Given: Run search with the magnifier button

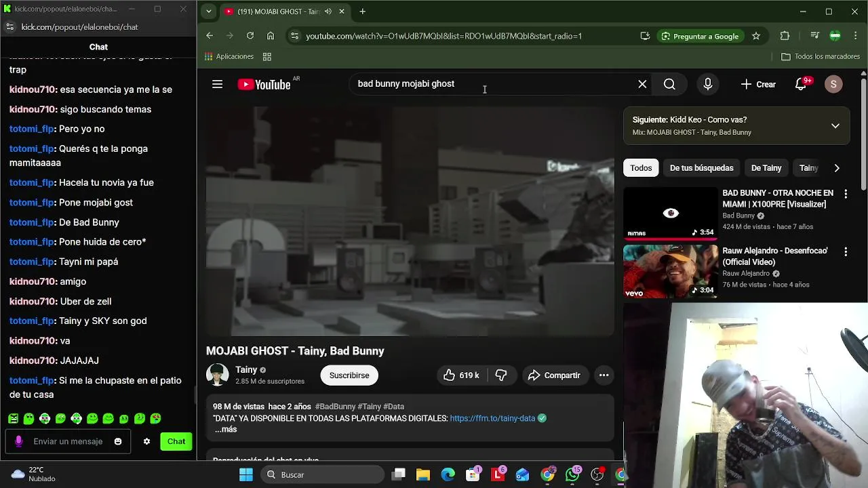Looking at the screenshot, I should pyautogui.click(x=669, y=84).
